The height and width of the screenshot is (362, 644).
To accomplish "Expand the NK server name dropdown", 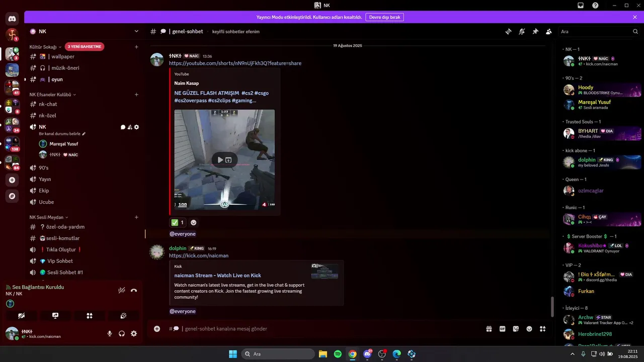I will tap(136, 31).
